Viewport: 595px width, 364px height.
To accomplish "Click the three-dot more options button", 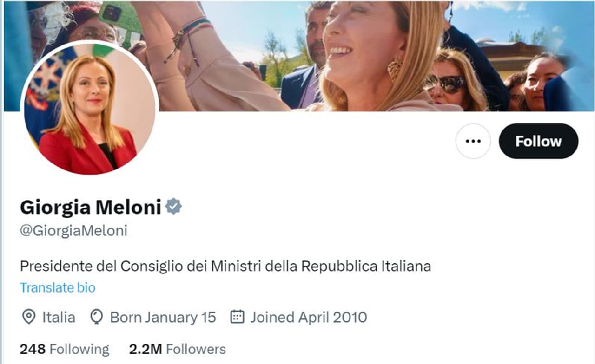I will point(473,141).
